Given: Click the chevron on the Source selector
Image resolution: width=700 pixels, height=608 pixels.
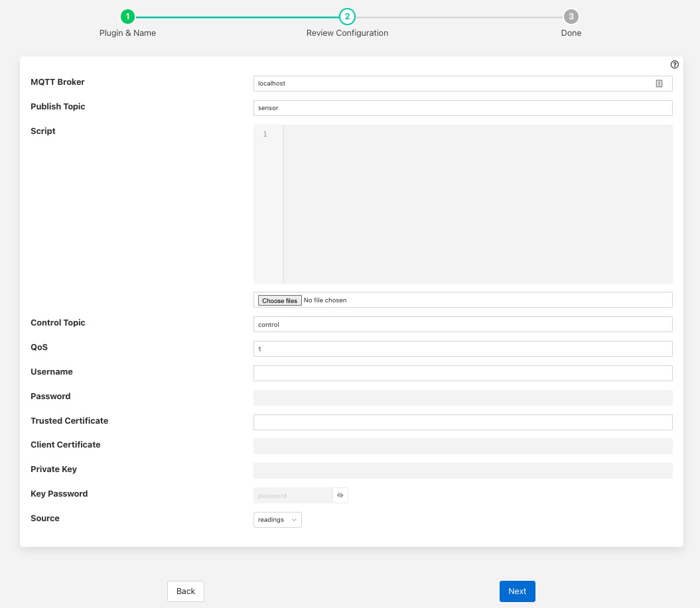Looking at the screenshot, I should 295,520.
